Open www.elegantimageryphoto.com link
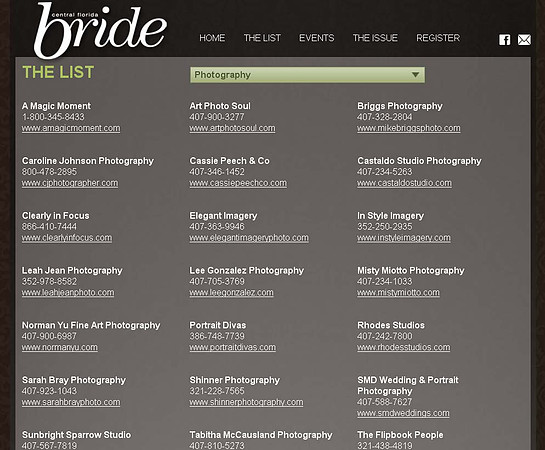This screenshot has width=545, height=450. pos(249,238)
